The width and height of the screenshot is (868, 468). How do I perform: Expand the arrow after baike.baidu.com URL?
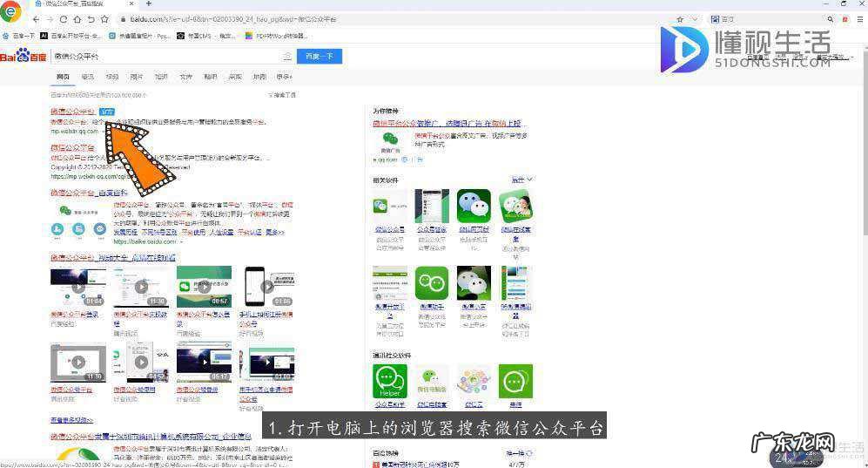[x=181, y=241]
